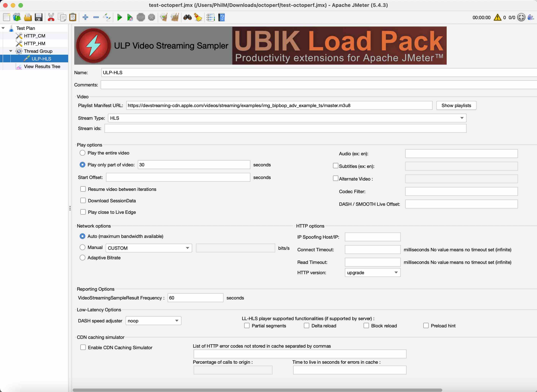Click the Comments input field
Screen dimensions: 537x392
click(x=318, y=85)
